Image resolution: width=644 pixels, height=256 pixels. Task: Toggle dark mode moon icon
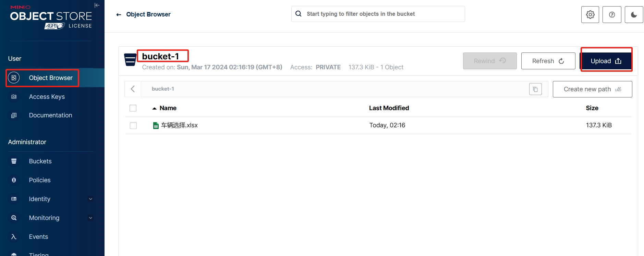634,14
